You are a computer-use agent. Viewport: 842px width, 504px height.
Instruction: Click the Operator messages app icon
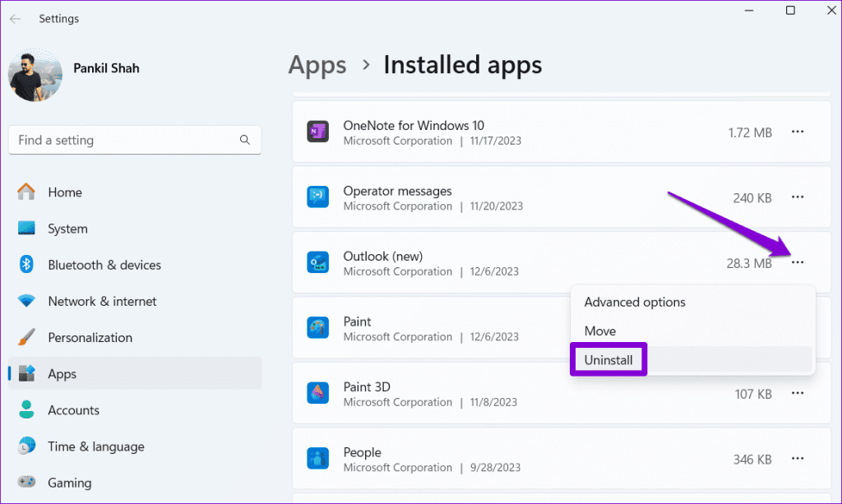(318, 197)
